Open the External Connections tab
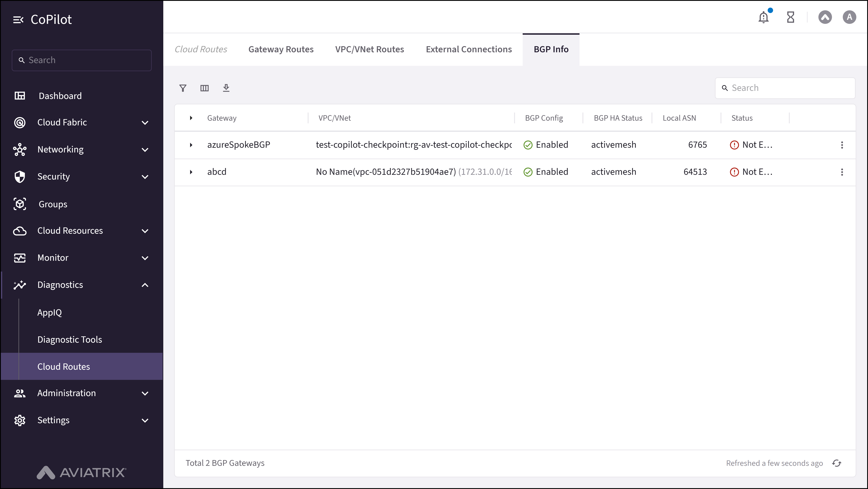This screenshot has width=868, height=489. click(468, 49)
